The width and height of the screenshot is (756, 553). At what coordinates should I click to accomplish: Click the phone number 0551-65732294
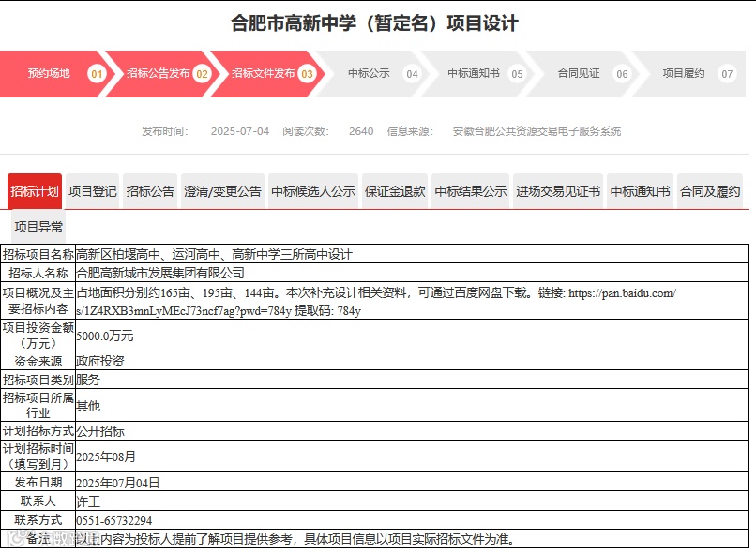[113, 520]
